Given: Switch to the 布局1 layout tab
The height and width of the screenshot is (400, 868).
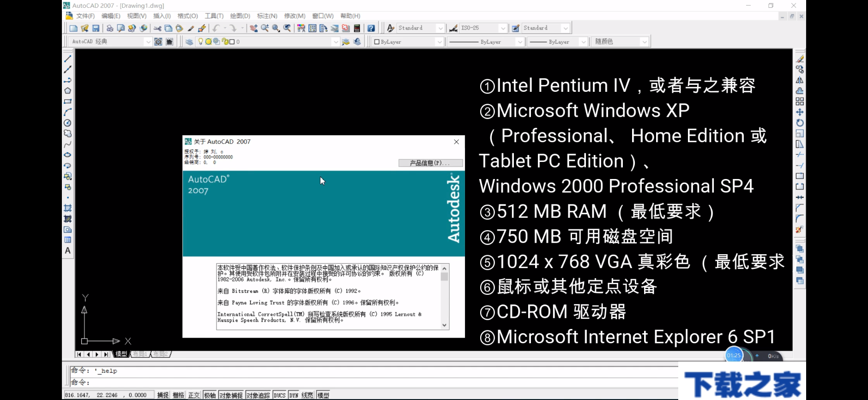Looking at the screenshot, I should [140, 354].
